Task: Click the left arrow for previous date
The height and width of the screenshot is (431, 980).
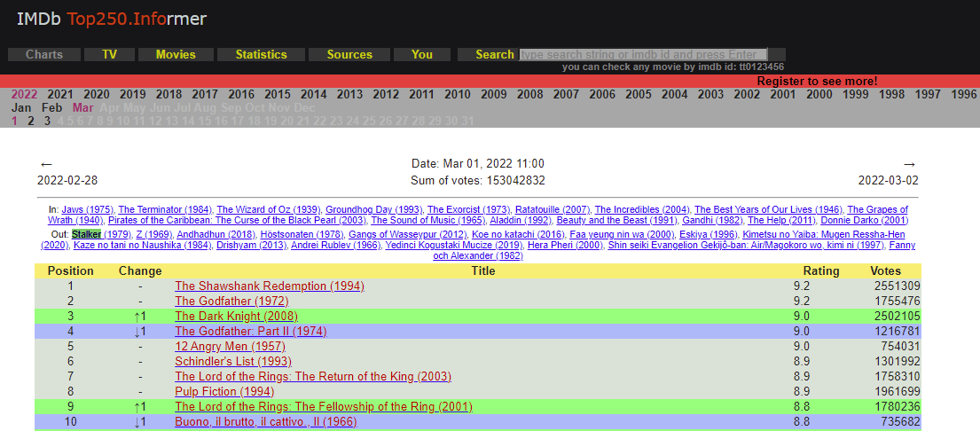Action: click(47, 164)
